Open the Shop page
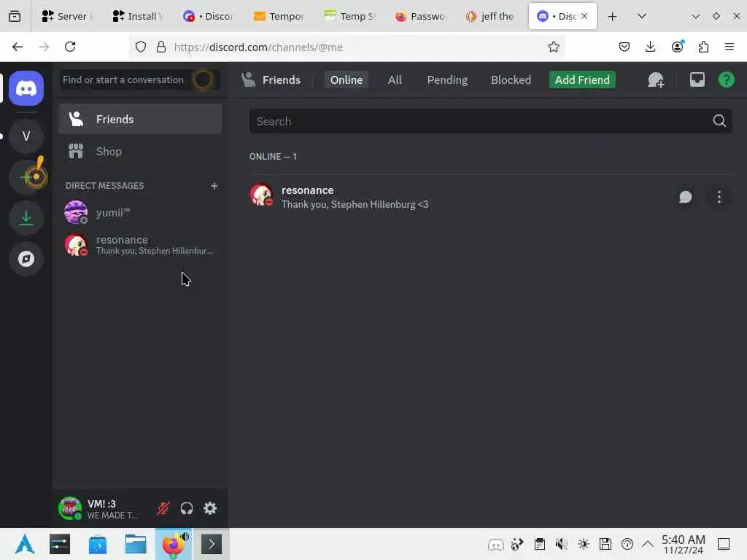Screen dimensions: 747x560 point(140,152)
